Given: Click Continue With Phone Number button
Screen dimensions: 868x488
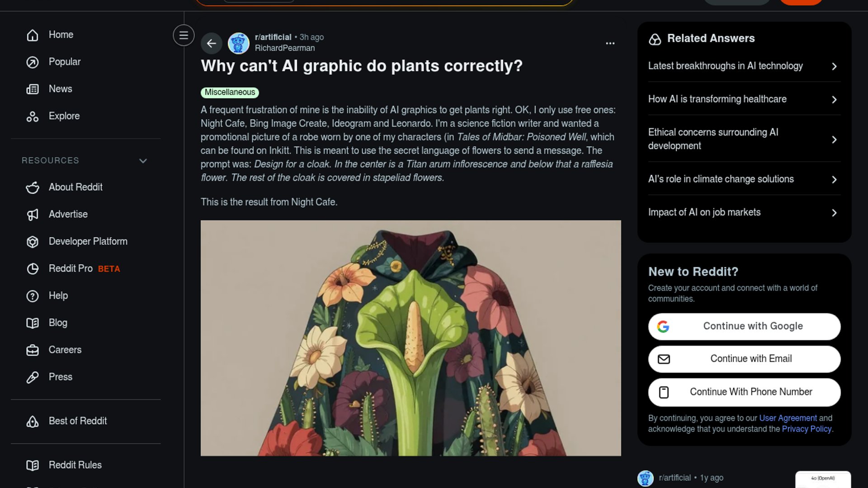Looking at the screenshot, I should click(744, 392).
